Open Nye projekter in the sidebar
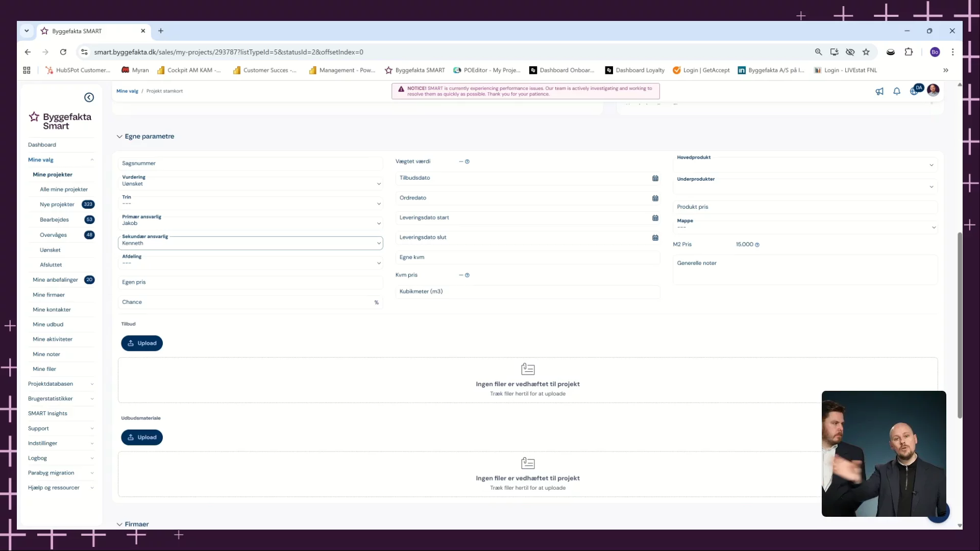This screenshot has width=980, height=551. coord(57,205)
